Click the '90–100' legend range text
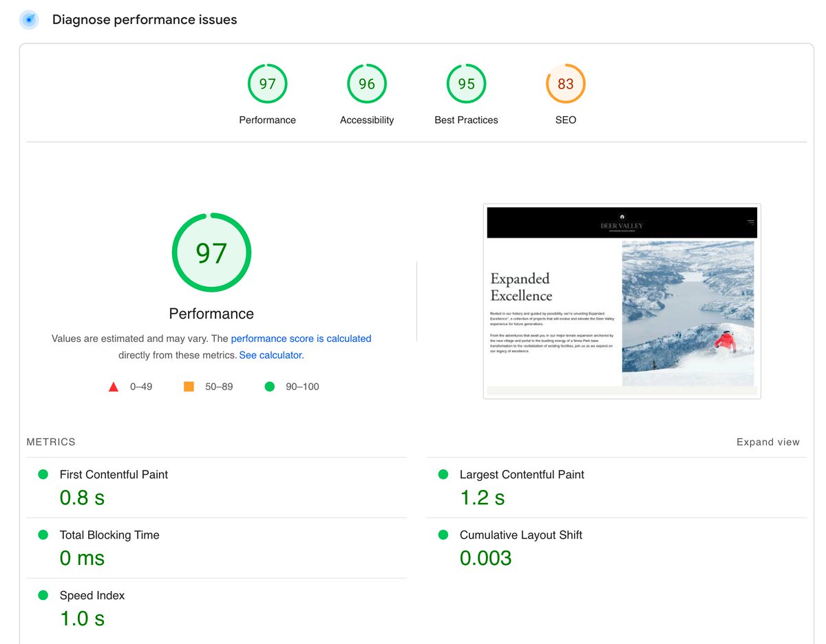 [x=302, y=387]
